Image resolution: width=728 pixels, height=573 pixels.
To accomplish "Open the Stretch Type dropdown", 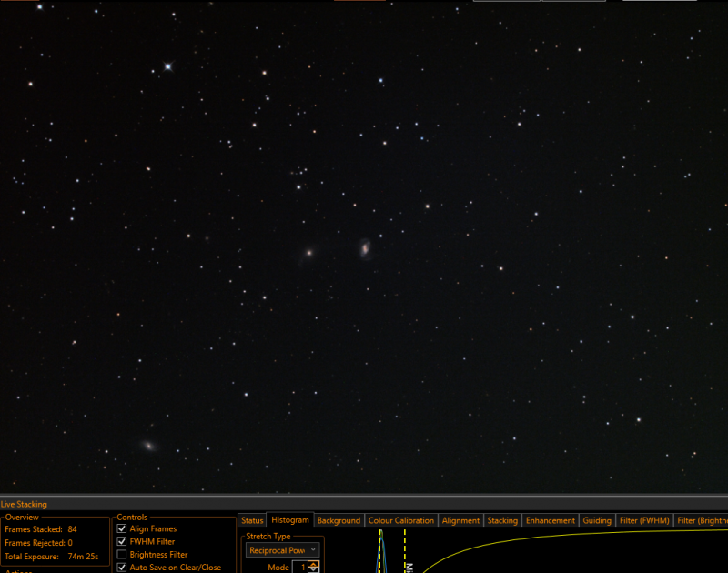I will [282, 550].
